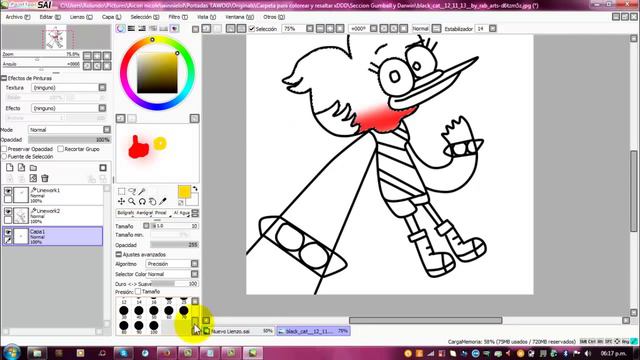Click toolbar zoom in plus button
This screenshot has height=360, width=640.
coord(330,29)
